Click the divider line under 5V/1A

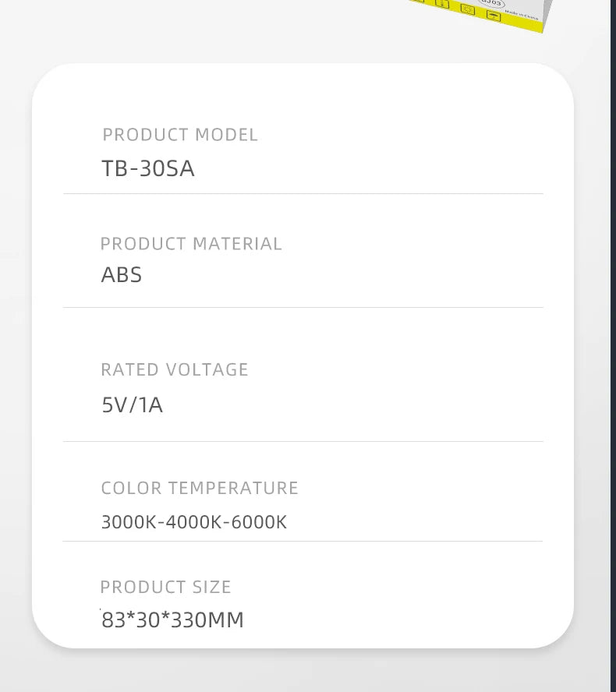[x=303, y=441]
